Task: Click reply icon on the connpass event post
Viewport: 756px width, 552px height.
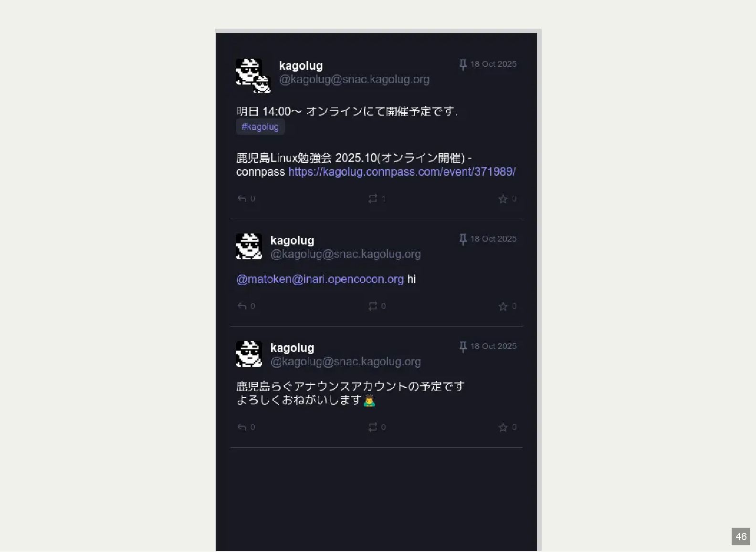Action: coord(242,199)
